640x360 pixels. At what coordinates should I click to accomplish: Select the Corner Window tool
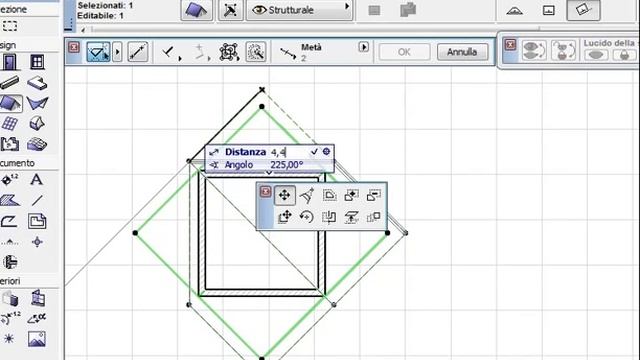[x=37, y=298]
